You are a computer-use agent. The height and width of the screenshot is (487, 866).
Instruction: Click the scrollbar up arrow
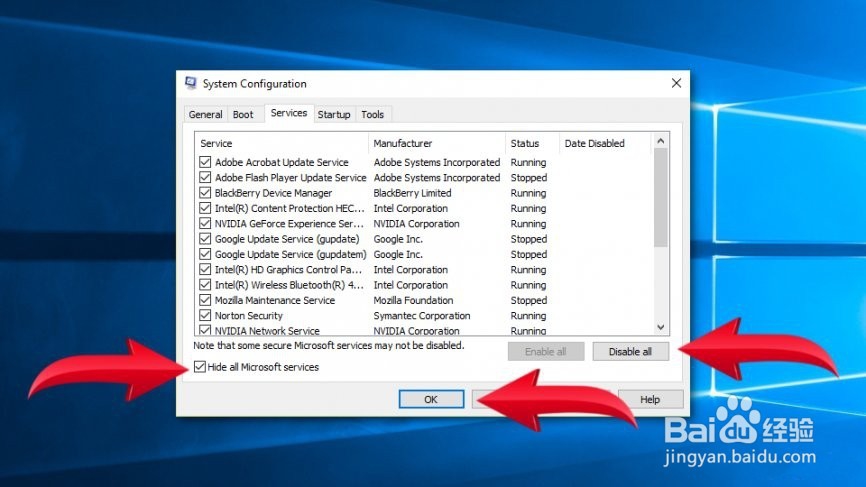point(661,141)
